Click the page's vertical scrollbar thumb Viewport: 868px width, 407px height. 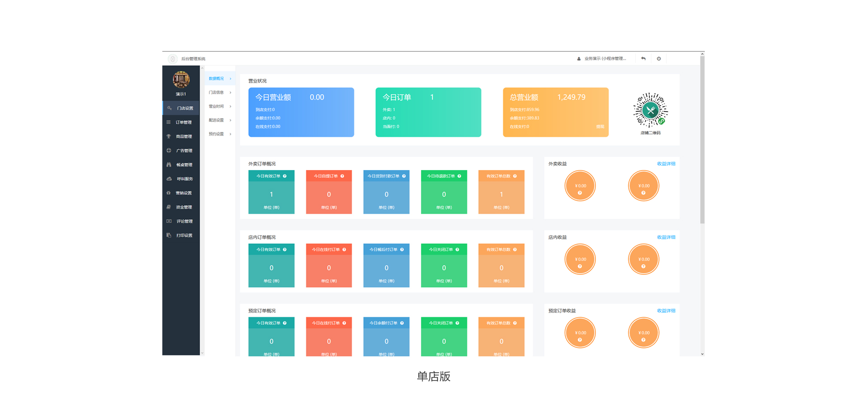[702, 140]
